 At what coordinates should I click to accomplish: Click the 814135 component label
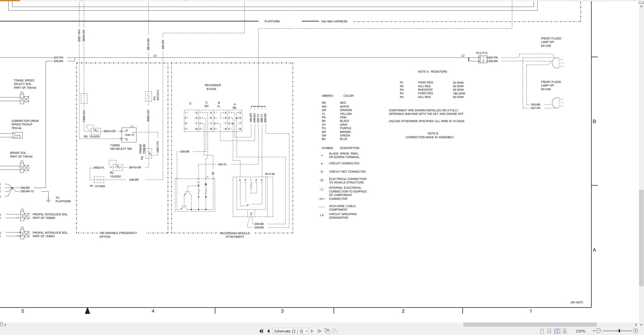(x=270, y=174)
